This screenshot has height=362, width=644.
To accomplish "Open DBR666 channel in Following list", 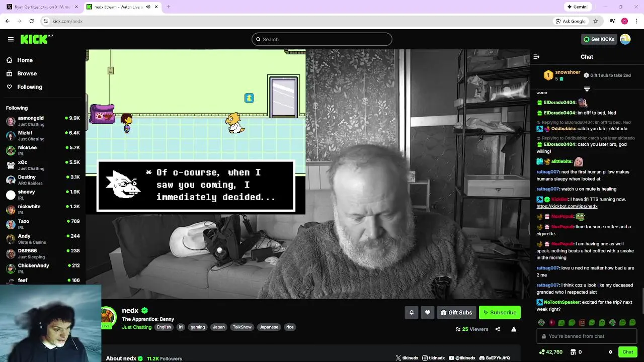I will (x=43, y=253).
